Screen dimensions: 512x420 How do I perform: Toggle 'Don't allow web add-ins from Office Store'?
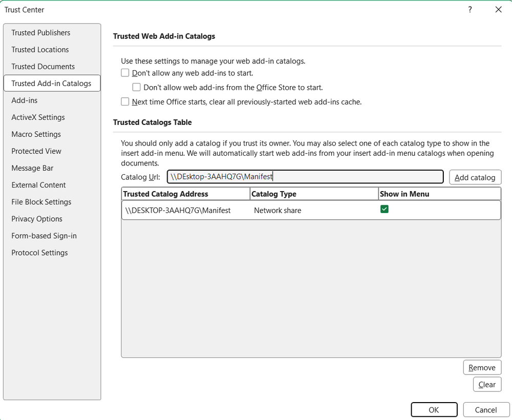(136, 87)
